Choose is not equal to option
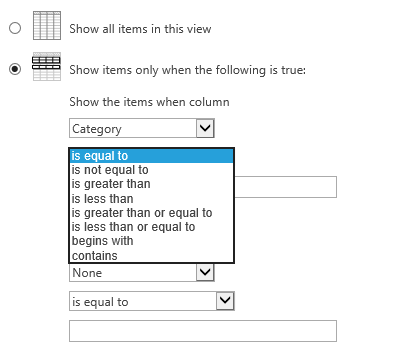Image resolution: width=411 pixels, height=364 pixels. click(151, 170)
